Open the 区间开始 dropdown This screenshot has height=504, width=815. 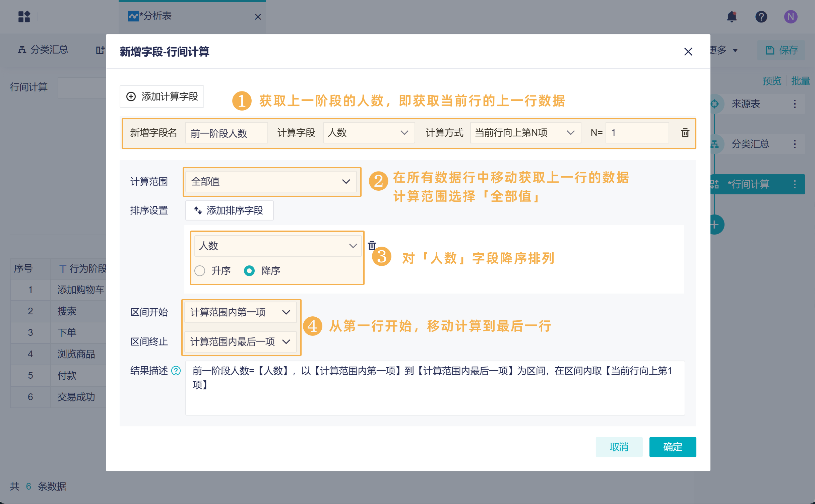[x=240, y=312]
